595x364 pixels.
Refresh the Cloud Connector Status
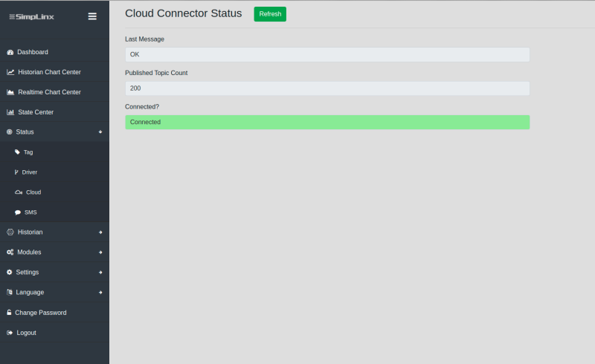tap(270, 14)
